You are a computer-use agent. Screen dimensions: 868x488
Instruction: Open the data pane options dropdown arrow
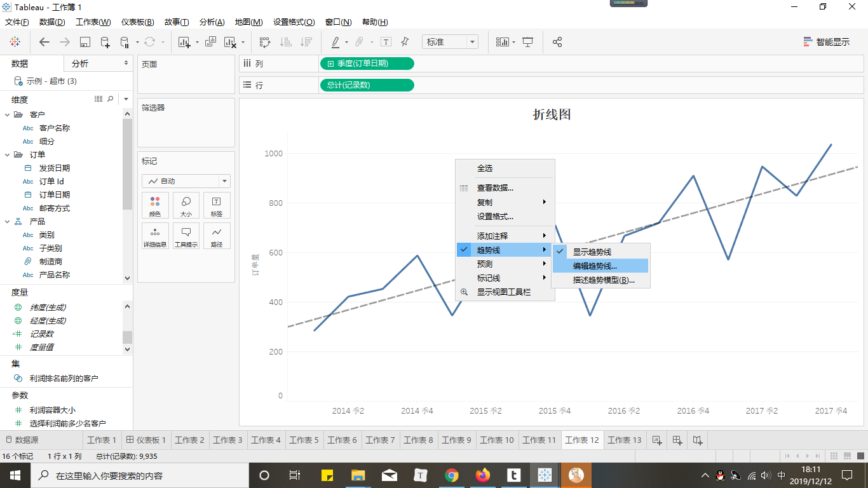tap(126, 99)
